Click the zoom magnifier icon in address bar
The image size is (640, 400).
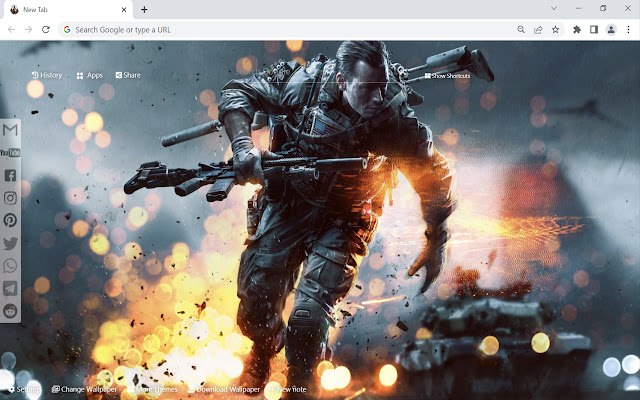tap(521, 29)
